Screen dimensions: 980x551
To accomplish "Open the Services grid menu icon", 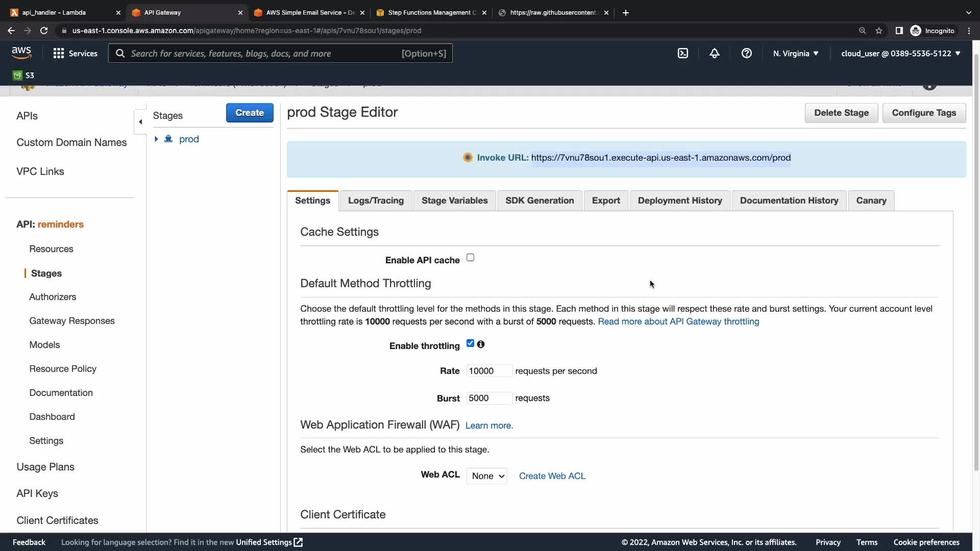I will click(x=59, y=53).
